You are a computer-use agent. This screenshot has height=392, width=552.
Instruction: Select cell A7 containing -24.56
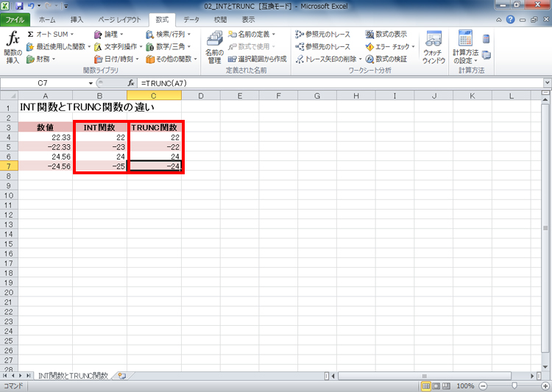click(x=46, y=166)
